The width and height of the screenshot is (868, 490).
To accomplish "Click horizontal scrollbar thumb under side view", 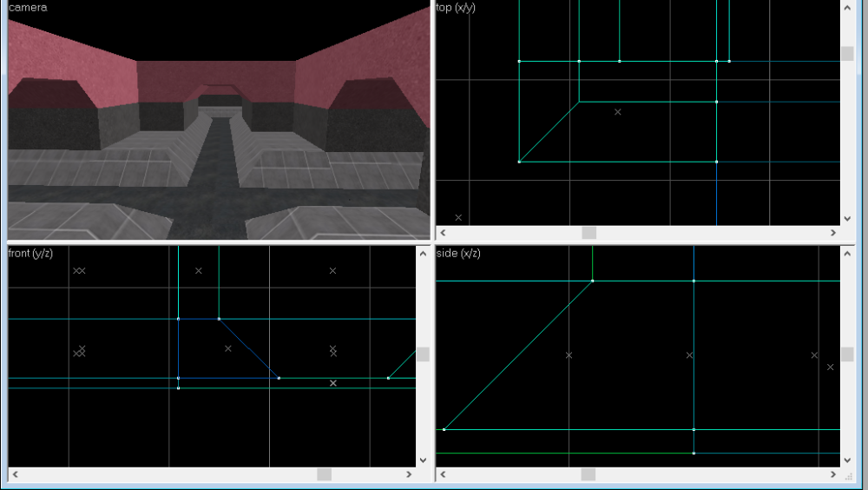I will (588, 474).
